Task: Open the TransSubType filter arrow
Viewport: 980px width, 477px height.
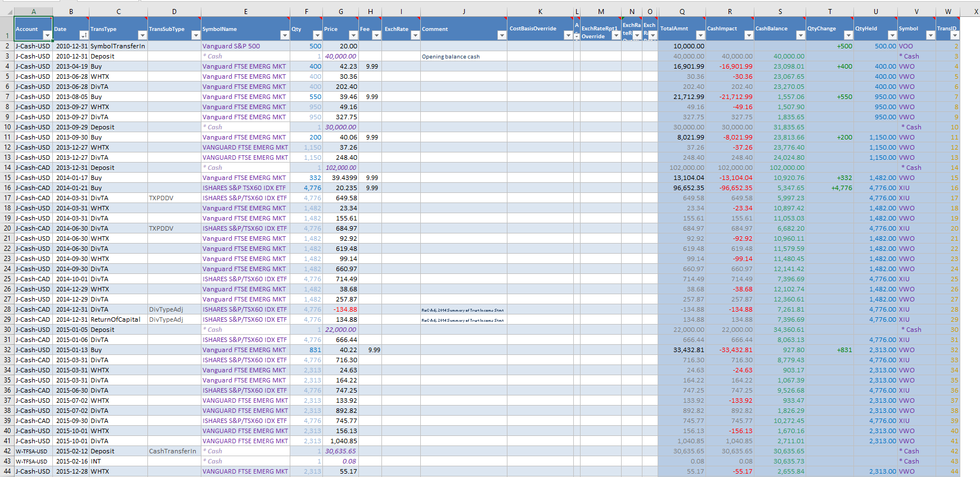Action: tap(195, 35)
